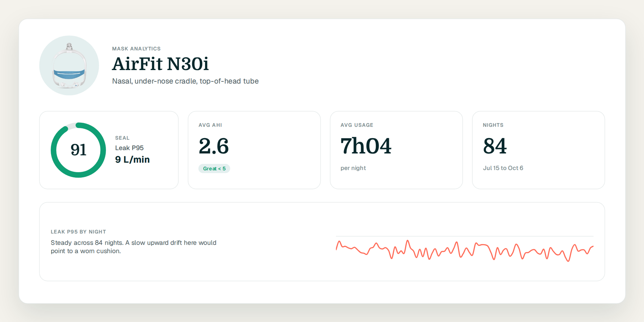Click the '9 L/min' leak value

(132, 159)
